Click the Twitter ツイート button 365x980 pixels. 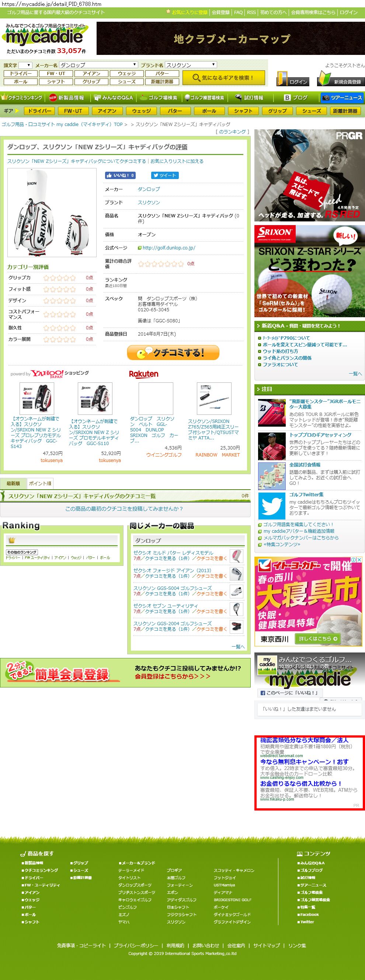click(x=165, y=175)
